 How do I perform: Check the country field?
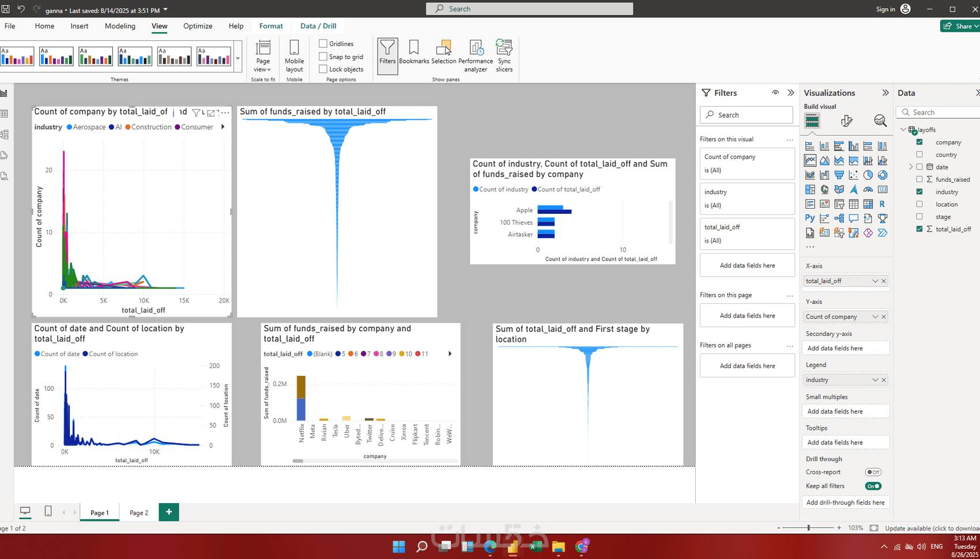[919, 154]
